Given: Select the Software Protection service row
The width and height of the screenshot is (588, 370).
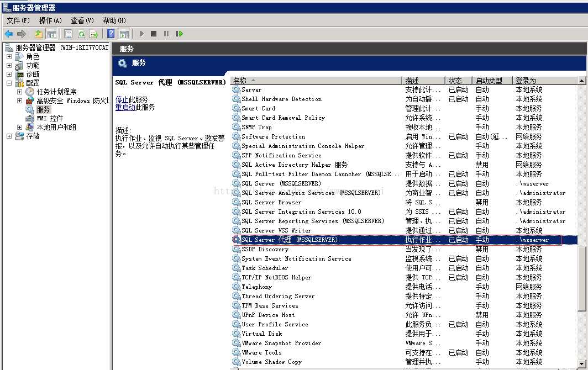Looking at the screenshot, I should click(405, 136).
